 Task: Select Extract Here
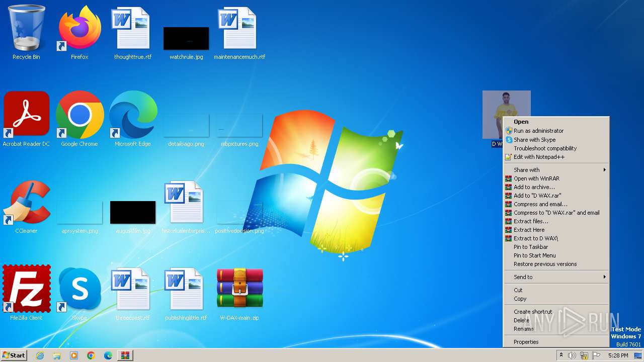point(556,230)
